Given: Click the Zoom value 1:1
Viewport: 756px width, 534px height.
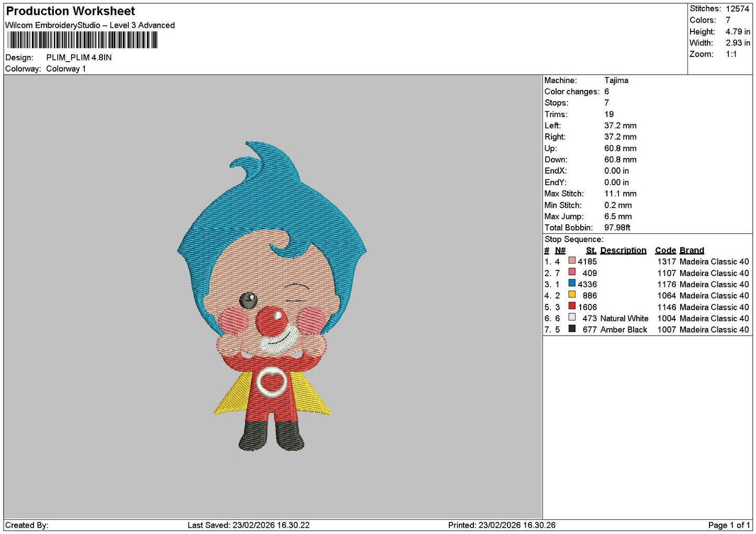Looking at the screenshot, I should coord(731,54).
